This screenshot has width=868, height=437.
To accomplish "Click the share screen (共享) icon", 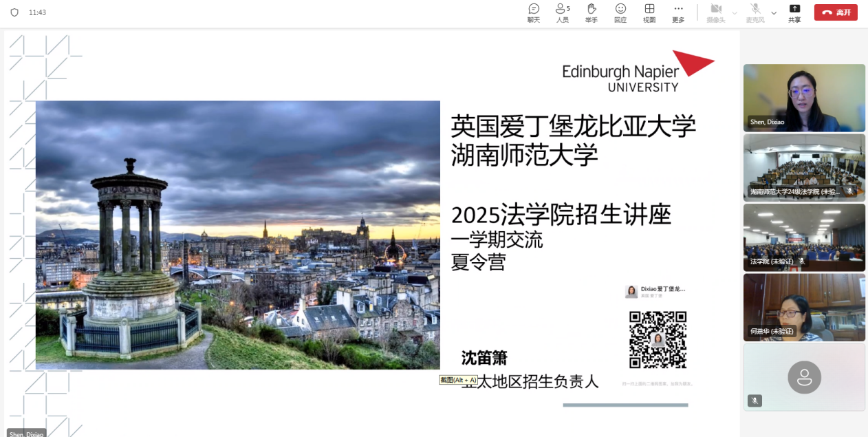I will 794,12.
